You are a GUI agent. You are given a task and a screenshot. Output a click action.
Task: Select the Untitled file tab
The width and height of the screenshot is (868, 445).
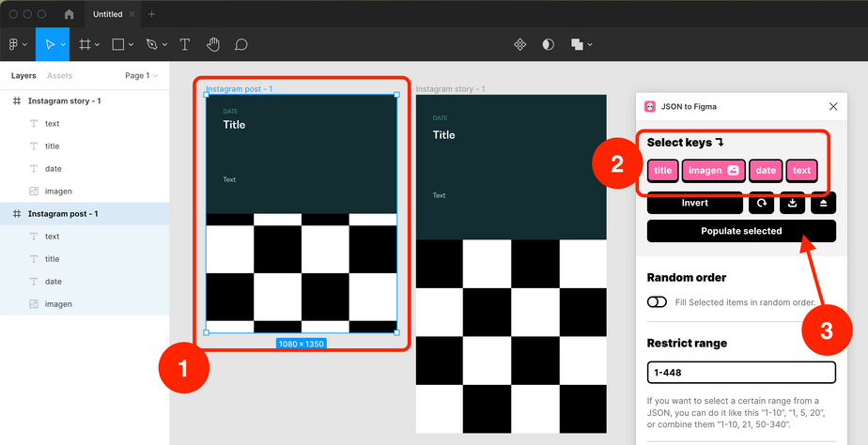pos(108,14)
